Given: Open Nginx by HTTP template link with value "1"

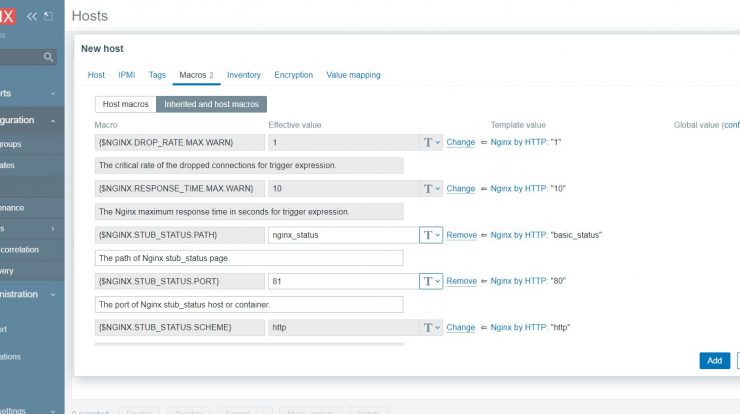Looking at the screenshot, I should [519, 142].
